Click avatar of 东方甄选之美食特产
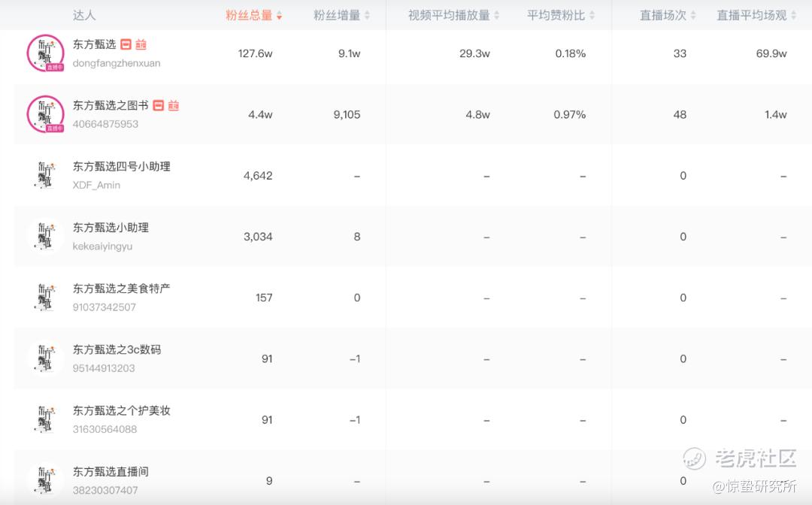Image resolution: width=812 pixels, height=505 pixels. [45, 297]
